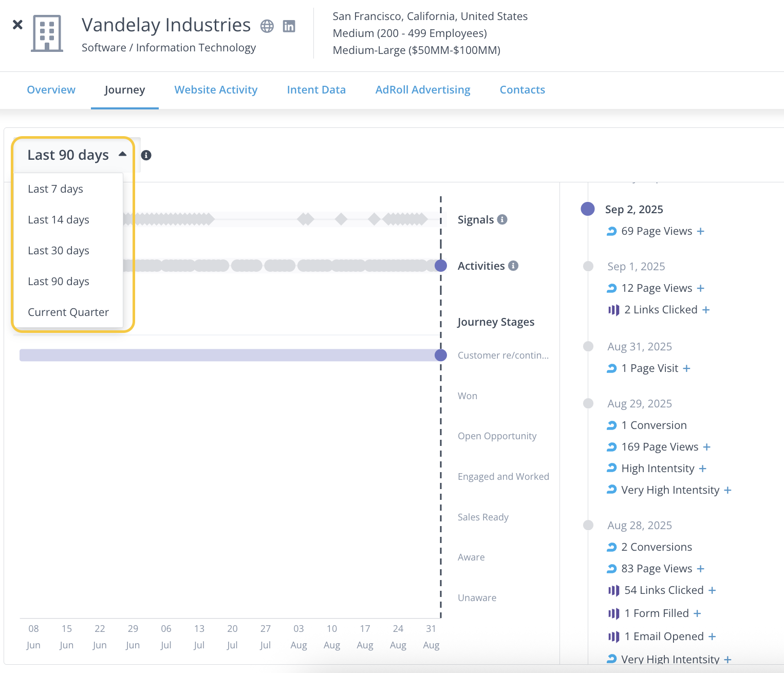
Task: Click the building icon for the company
Action: (47, 33)
